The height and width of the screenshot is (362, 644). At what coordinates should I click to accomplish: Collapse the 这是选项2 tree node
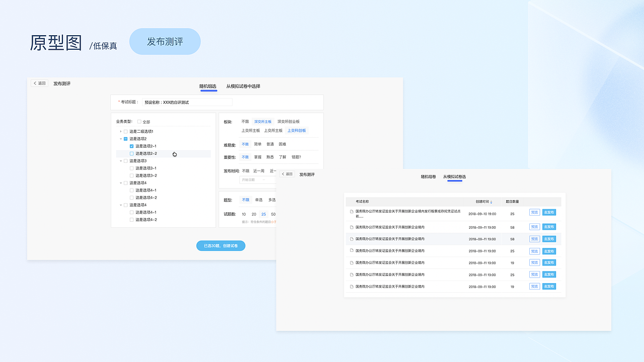tap(121, 139)
